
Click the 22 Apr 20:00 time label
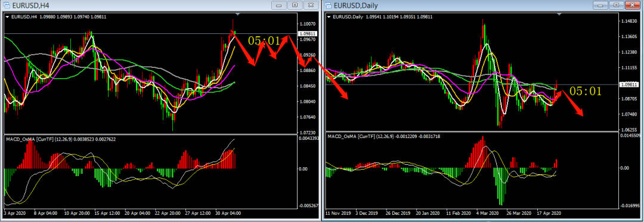coord(168,213)
